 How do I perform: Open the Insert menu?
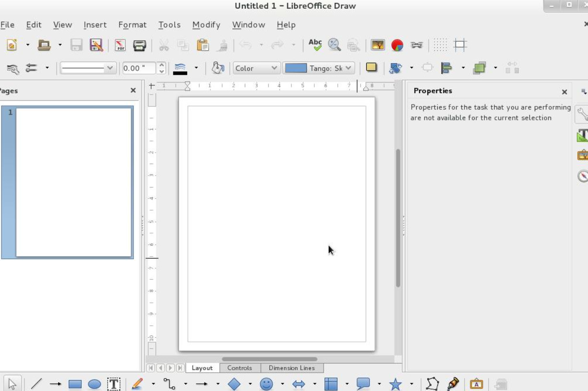coord(95,24)
